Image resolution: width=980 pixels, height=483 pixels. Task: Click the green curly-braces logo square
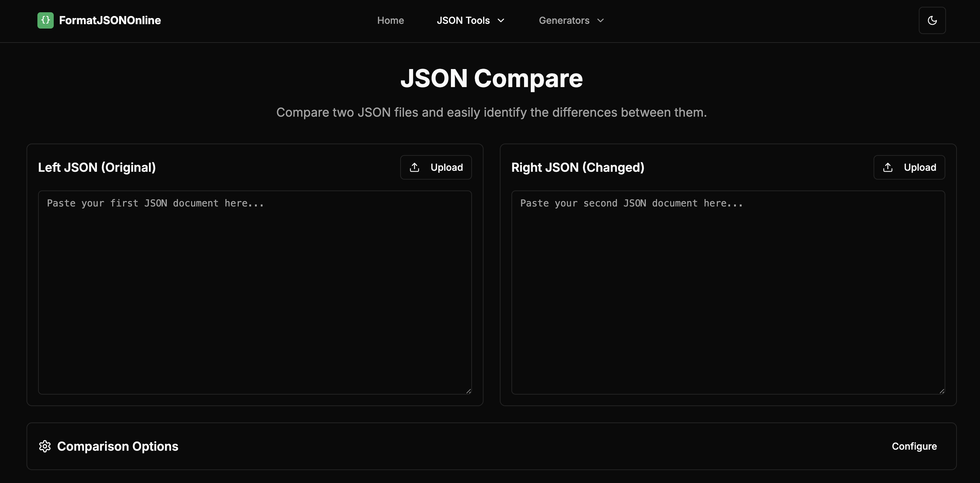coord(45,20)
